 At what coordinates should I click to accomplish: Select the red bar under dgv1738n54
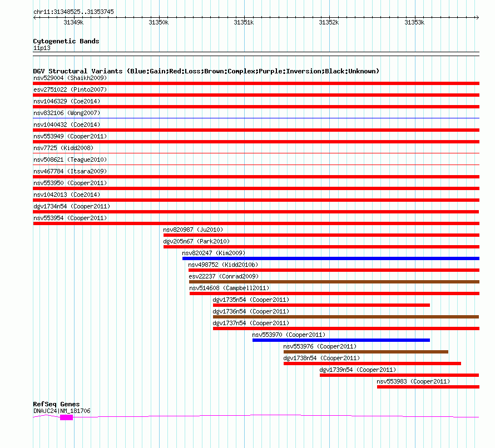coord(372,364)
